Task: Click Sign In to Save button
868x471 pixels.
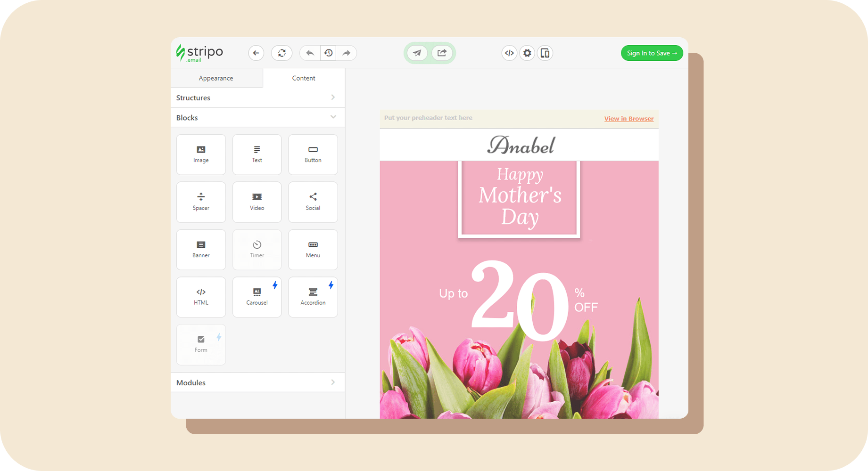Action: (652, 53)
